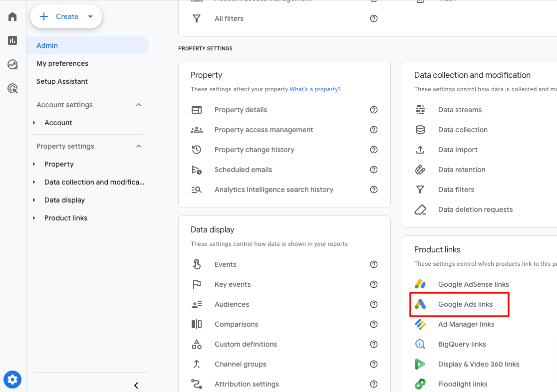Viewport: 557px width, 392px height.
Task: Open help for Attribution settings question mark
Action: coord(374,384)
